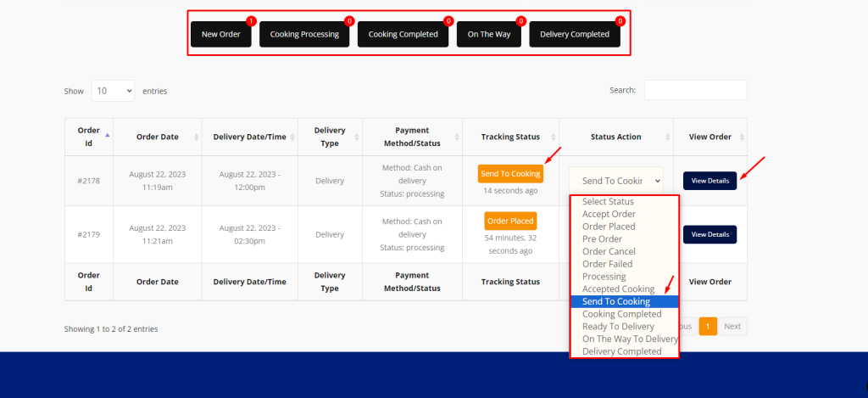This screenshot has height=398, width=868.
Task: Open View Details for order #2179
Action: point(709,234)
